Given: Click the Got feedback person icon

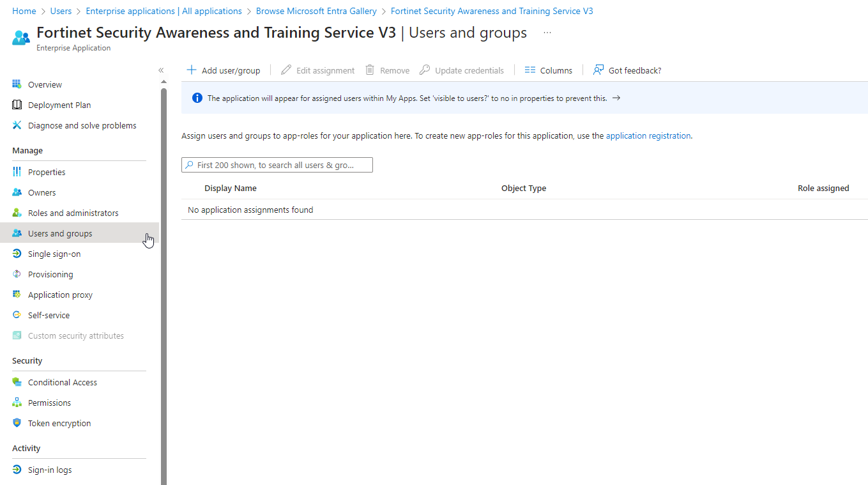Looking at the screenshot, I should 598,70.
